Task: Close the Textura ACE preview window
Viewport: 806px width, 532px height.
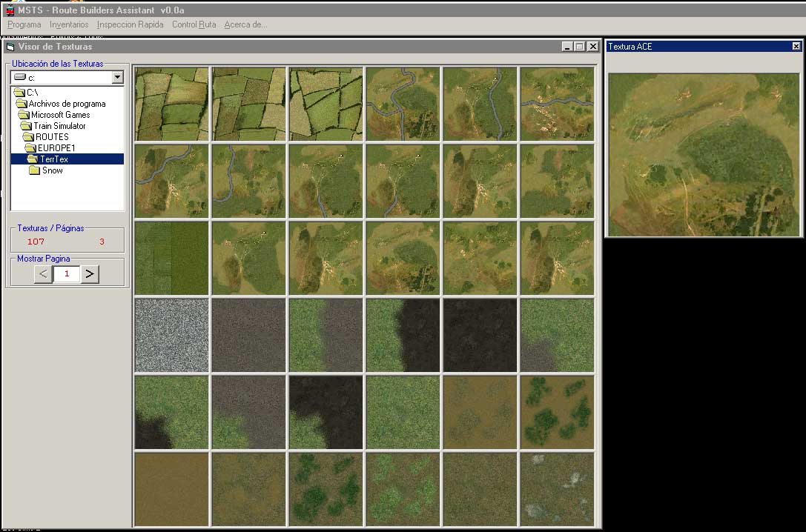Action: [796, 46]
